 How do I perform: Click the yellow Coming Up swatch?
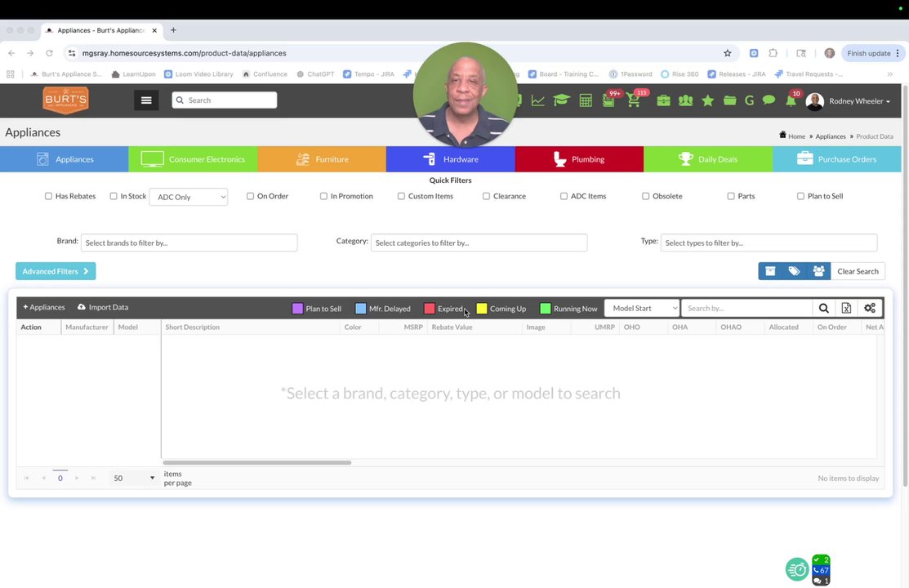coord(482,309)
